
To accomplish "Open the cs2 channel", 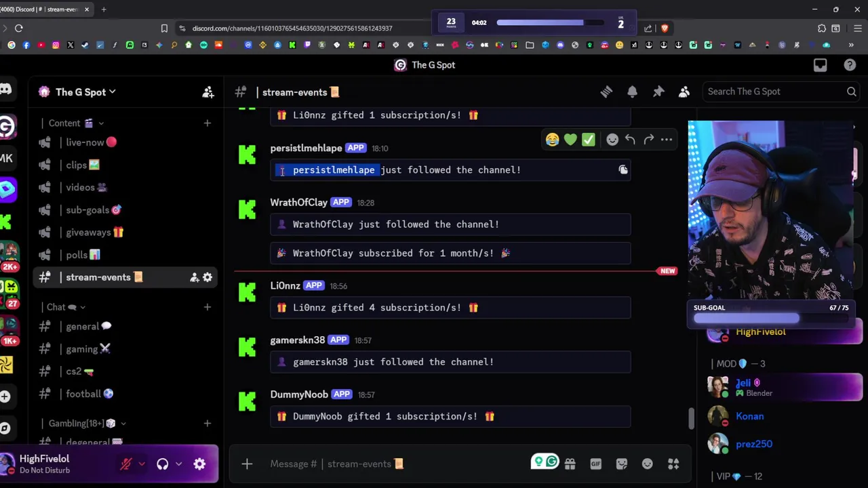I will 125,371.
